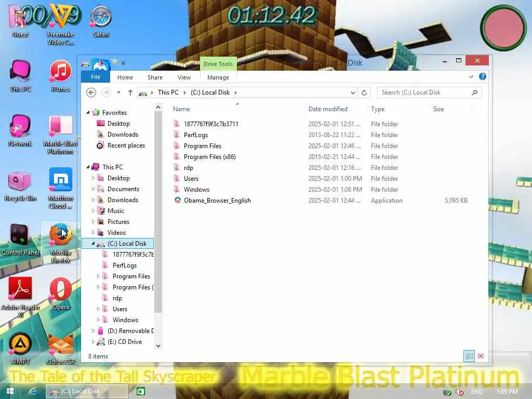This screenshot has height=399, width=532.
Task: Click This PC in the address breadcrumb
Action: 168,92
